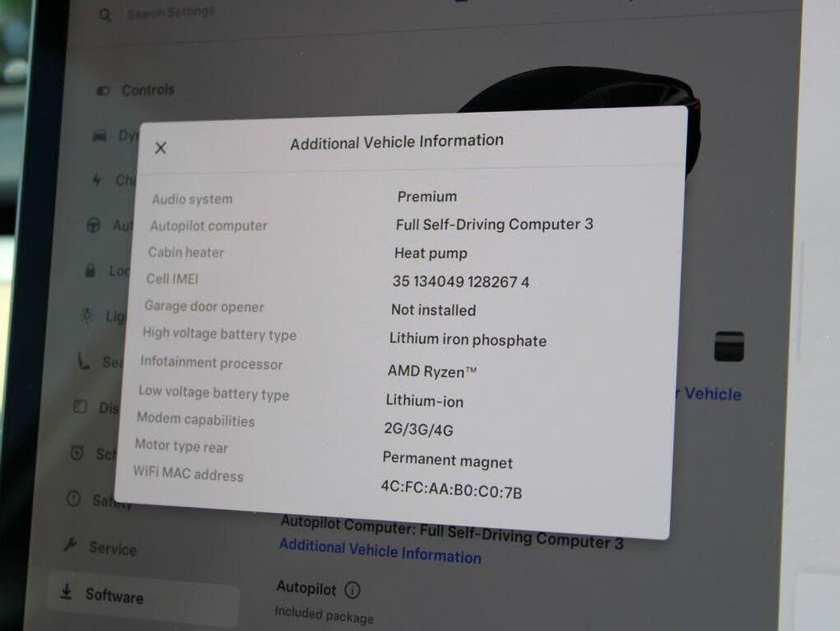Screen dimensions: 840x631
Task: Click the dark card icon above Vehicle
Action: (729, 347)
